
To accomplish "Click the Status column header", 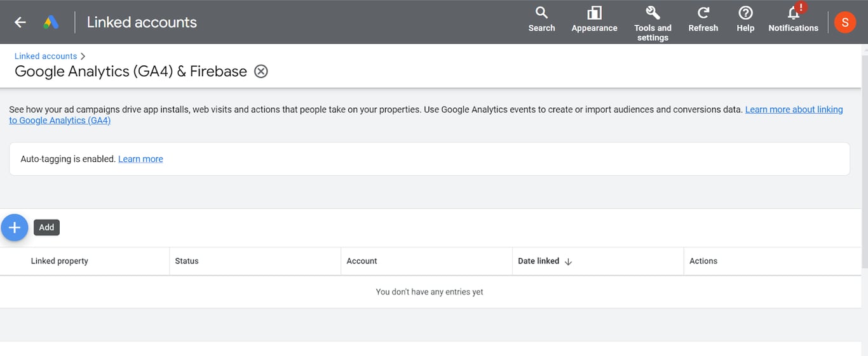I will 187,261.
